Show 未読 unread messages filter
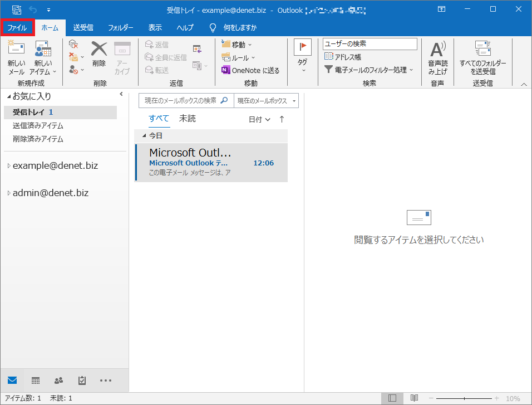The width and height of the screenshot is (532, 405). click(188, 119)
